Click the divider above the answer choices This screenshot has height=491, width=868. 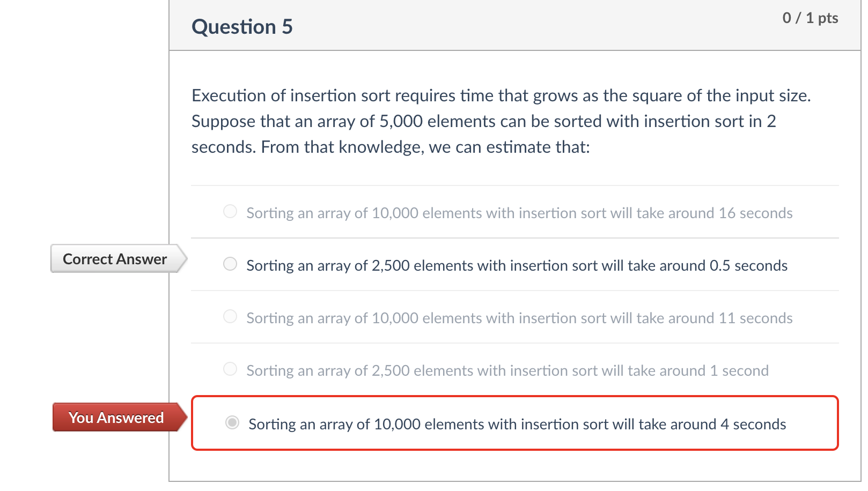(515, 185)
